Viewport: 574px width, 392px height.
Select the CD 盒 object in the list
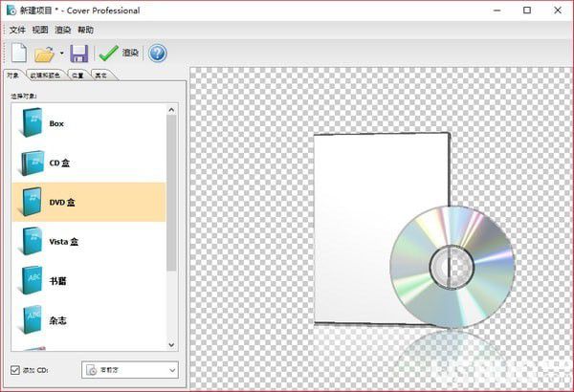89,163
